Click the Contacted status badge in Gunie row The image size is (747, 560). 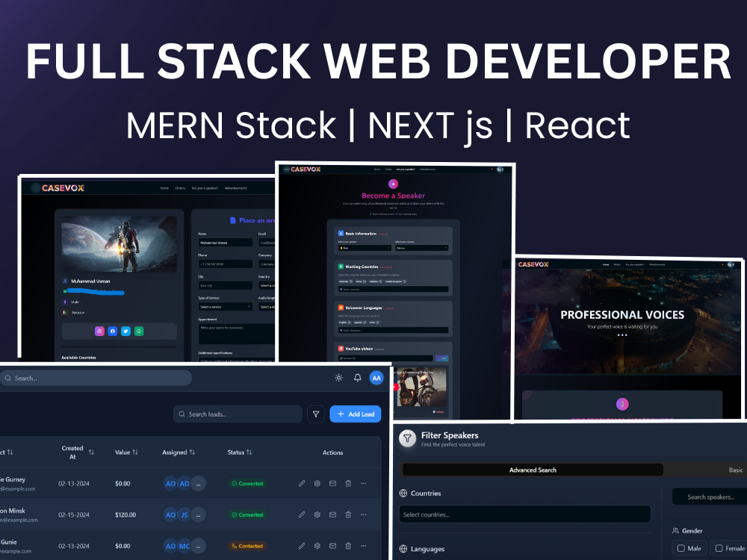247,546
